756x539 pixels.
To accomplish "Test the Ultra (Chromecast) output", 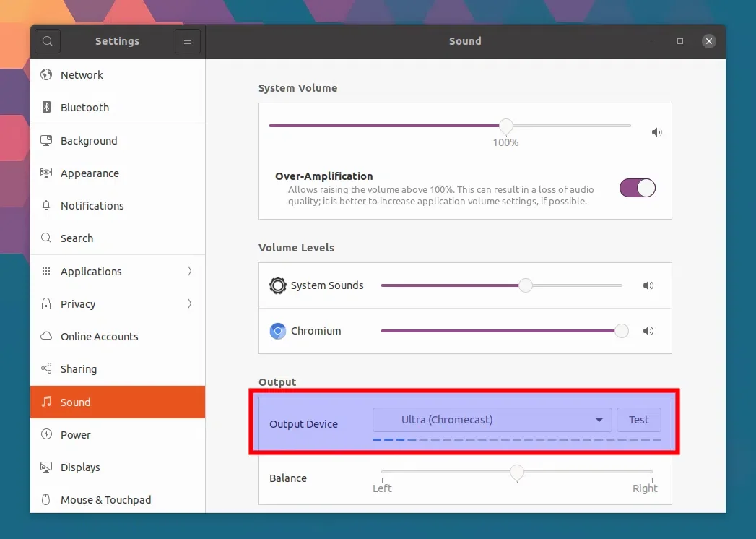I will [639, 420].
